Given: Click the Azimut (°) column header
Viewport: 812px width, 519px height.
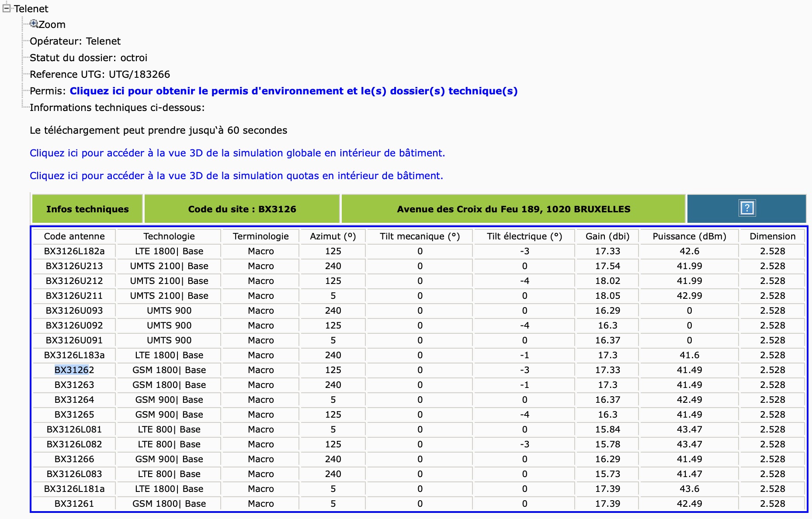Looking at the screenshot, I should pyautogui.click(x=333, y=236).
